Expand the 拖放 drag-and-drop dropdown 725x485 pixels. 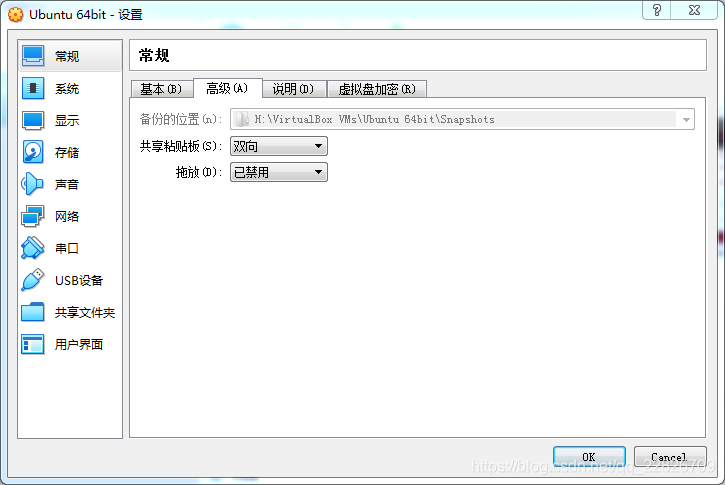279,172
